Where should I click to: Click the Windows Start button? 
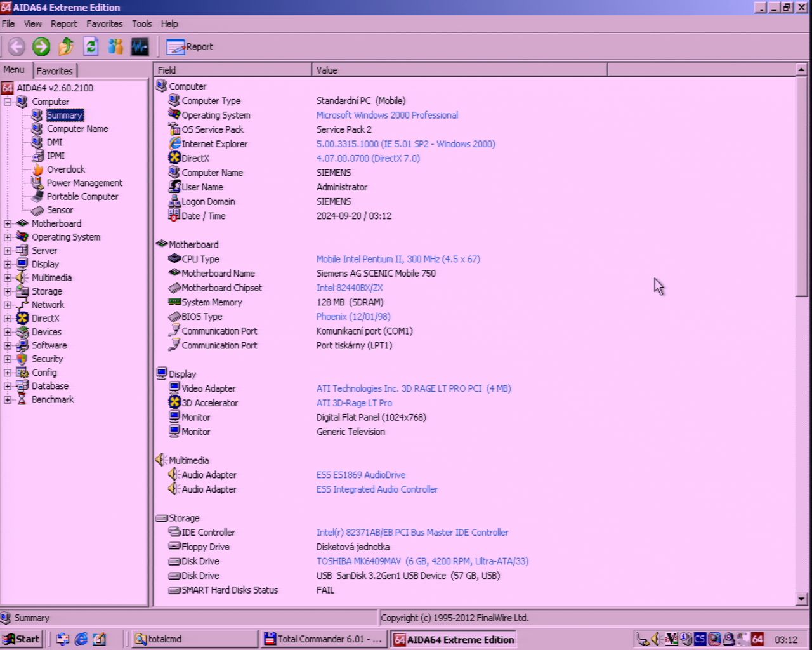(x=22, y=639)
